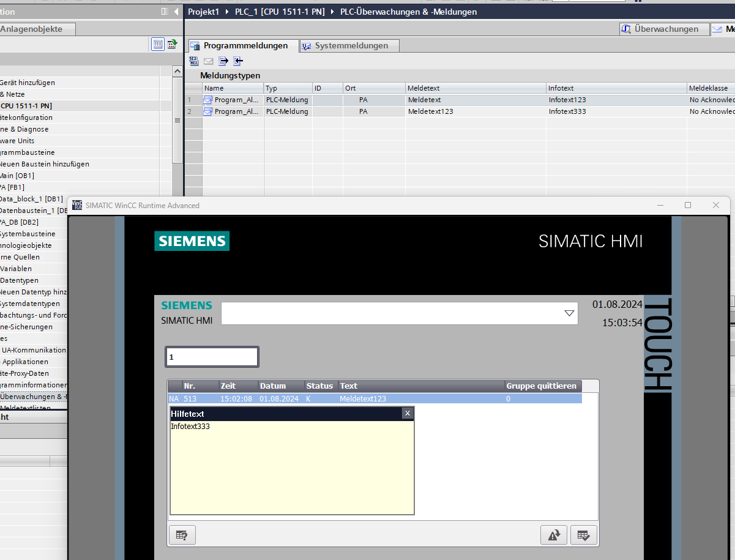The image size is (735, 560).
Task: Toggle the project tree table view icon
Action: (158, 44)
